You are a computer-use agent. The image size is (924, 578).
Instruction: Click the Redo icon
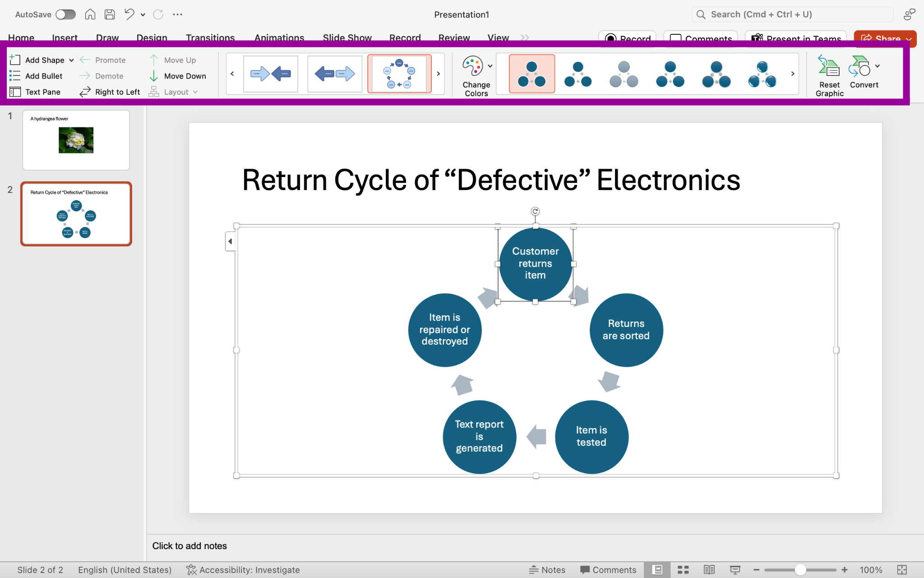pyautogui.click(x=158, y=14)
